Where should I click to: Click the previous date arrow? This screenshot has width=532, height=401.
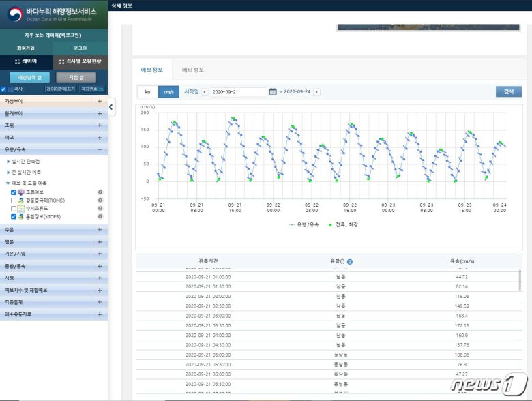(x=205, y=92)
